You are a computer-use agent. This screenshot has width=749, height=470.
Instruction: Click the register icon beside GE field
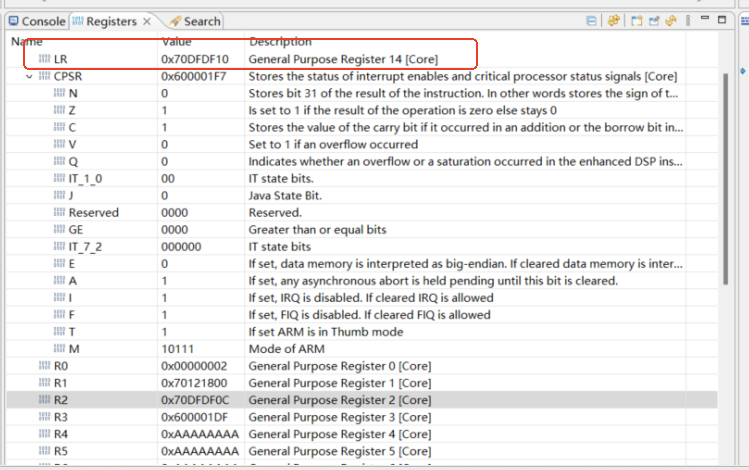click(x=59, y=229)
